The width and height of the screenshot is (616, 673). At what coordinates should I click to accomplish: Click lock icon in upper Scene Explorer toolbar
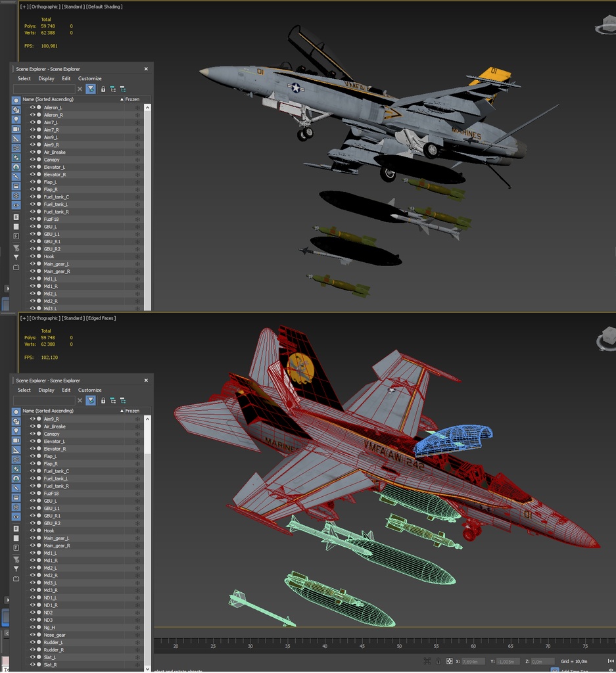click(103, 89)
